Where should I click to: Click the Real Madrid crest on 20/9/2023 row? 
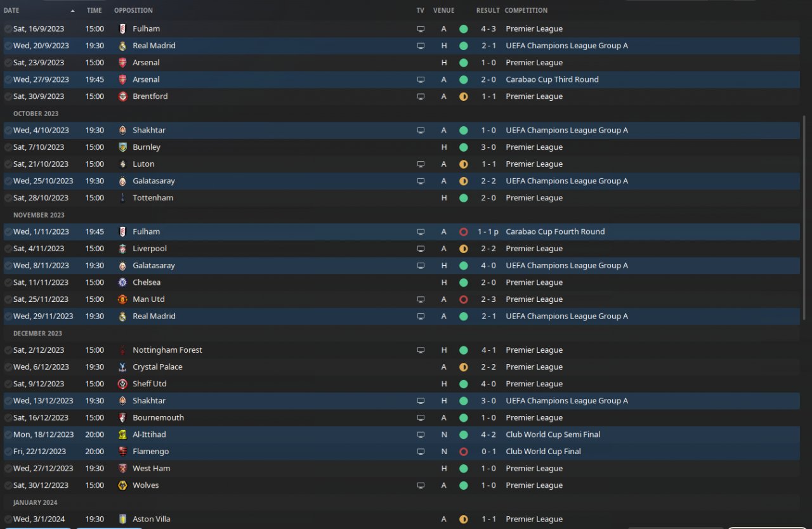(x=122, y=46)
